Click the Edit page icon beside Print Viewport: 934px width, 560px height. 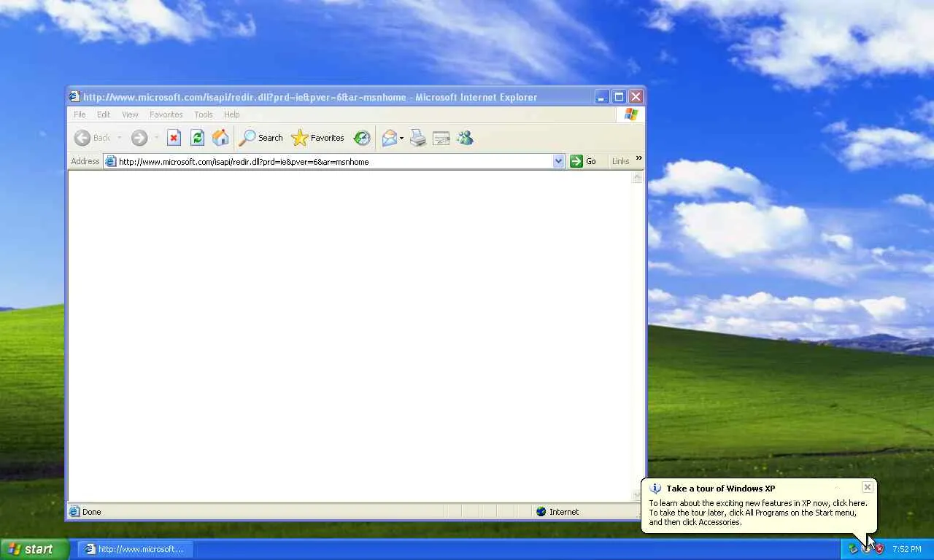pos(441,138)
